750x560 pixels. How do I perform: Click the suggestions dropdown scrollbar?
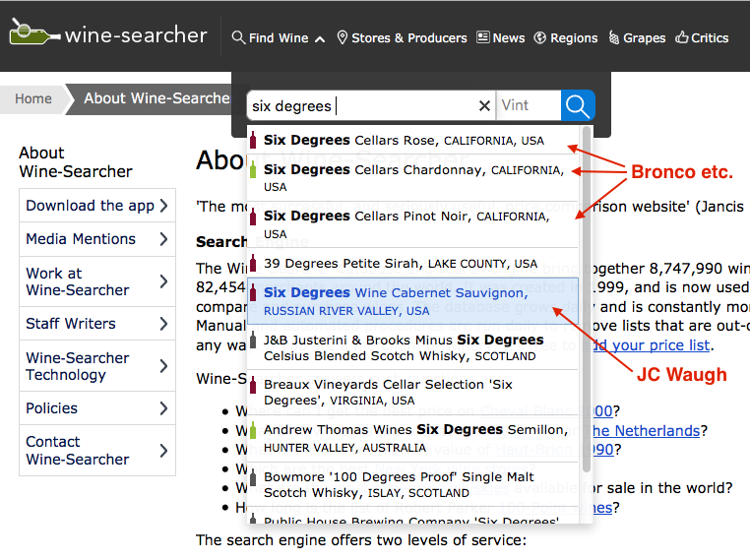(587, 297)
